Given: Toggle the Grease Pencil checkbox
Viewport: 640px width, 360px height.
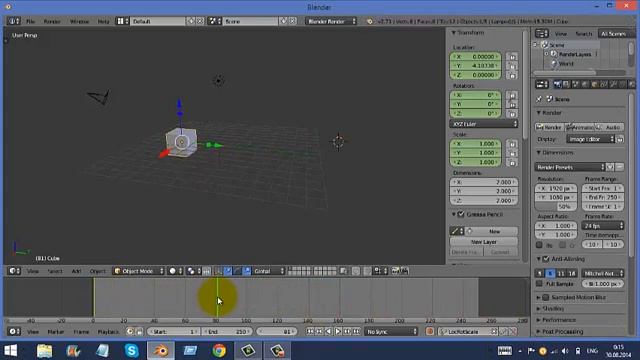Looking at the screenshot, I should [x=461, y=214].
